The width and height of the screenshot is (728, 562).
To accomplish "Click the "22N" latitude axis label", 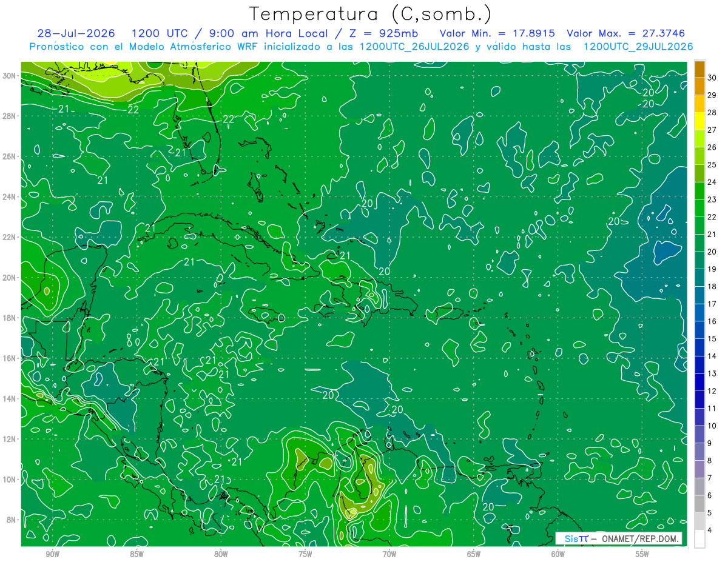I will pos(10,237).
